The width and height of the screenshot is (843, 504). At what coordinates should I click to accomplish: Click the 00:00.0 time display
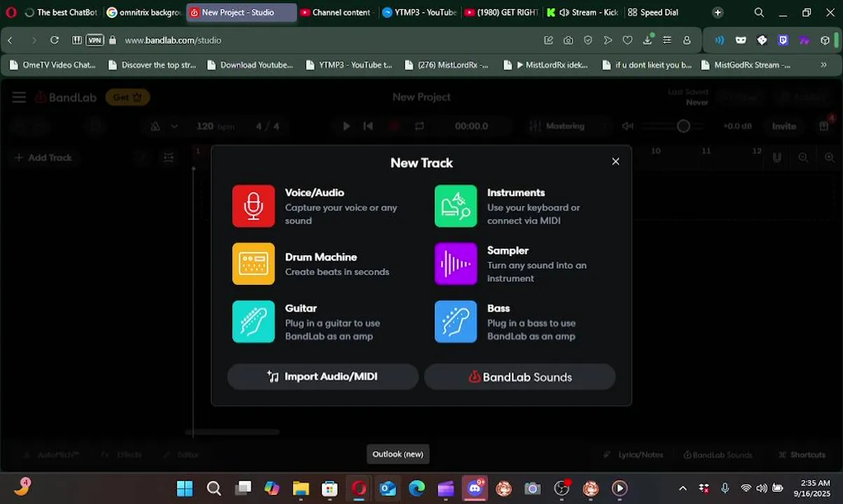pyautogui.click(x=471, y=126)
